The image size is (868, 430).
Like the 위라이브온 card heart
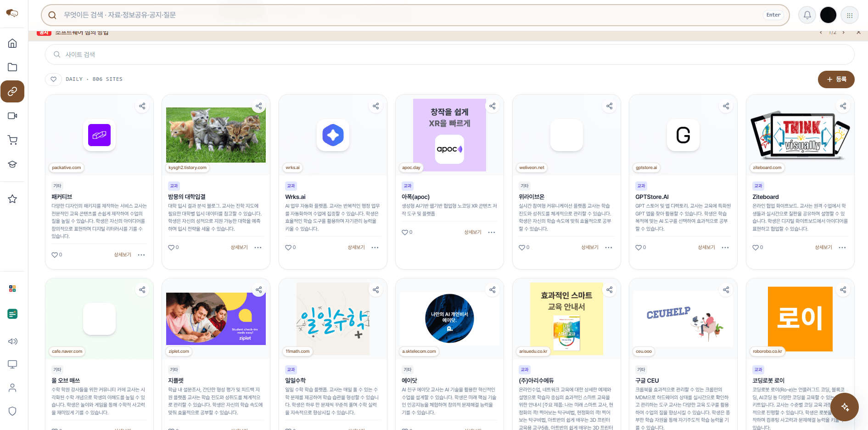[522, 247]
